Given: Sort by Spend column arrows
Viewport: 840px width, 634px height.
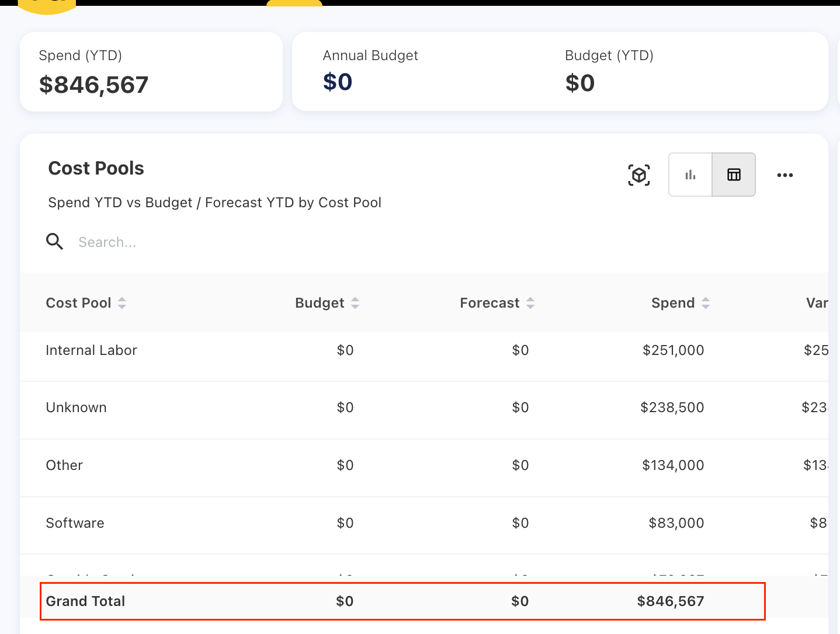Looking at the screenshot, I should [x=706, y=303].
